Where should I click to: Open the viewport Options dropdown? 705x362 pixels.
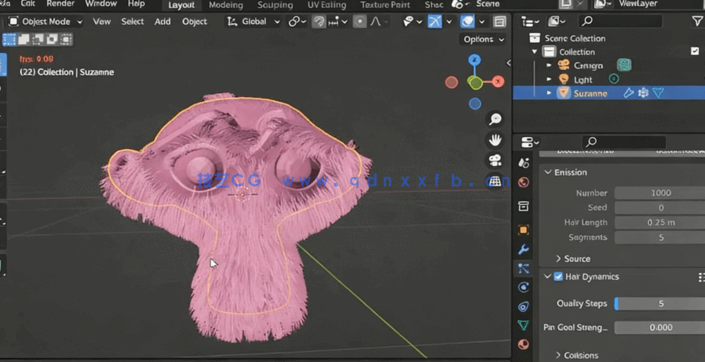483,40
